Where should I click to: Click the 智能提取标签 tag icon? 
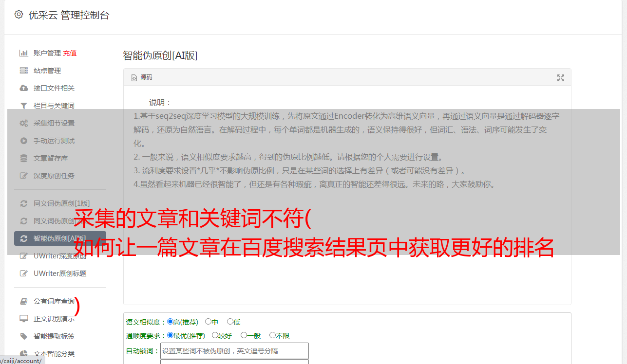[x=23, y=336]
